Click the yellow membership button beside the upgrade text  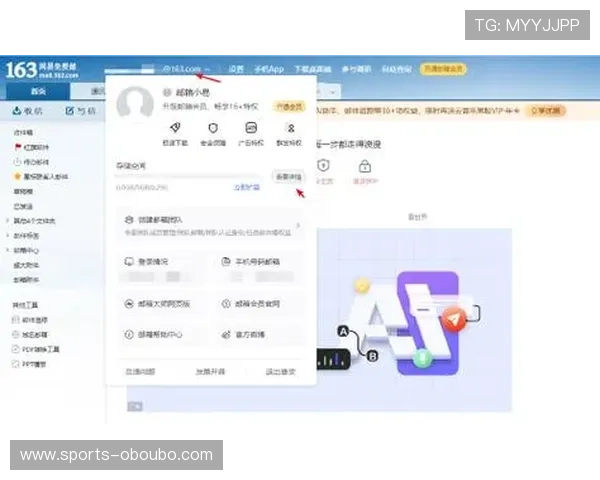pos(289,106)
